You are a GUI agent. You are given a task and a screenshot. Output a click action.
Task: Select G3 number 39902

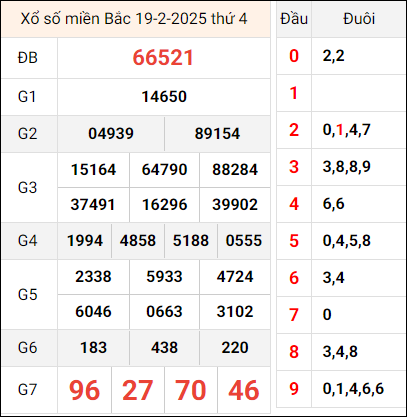click(x=235, y=205)
